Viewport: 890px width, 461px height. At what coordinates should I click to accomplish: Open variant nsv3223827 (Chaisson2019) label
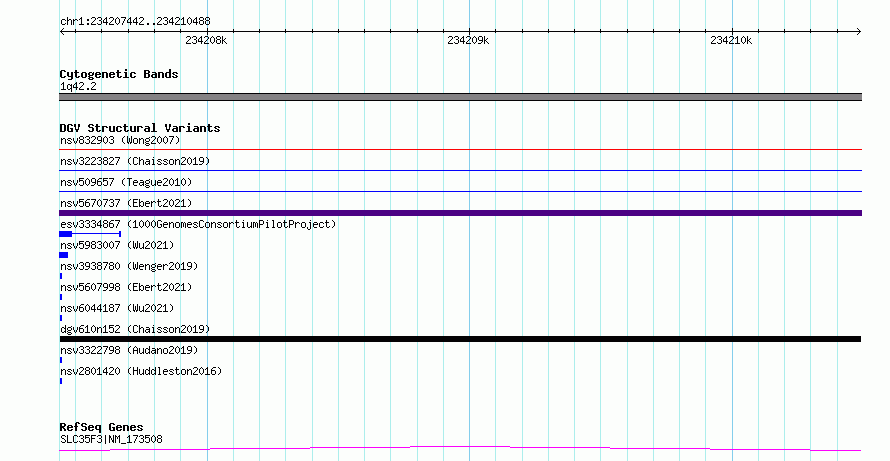tap(135, 161)
